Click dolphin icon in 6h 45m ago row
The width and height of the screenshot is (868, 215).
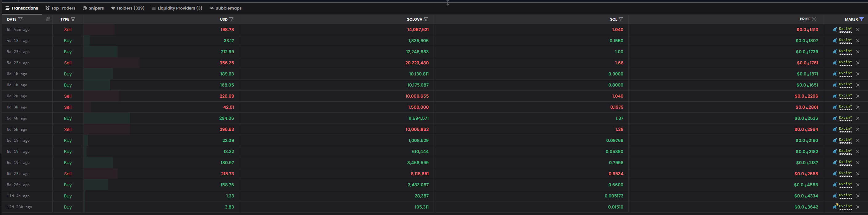coord(835,30)
